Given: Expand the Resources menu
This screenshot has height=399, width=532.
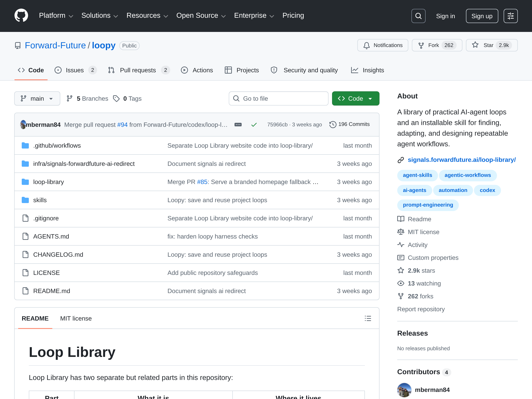Looking at the screenshot, I should (147, 16).
